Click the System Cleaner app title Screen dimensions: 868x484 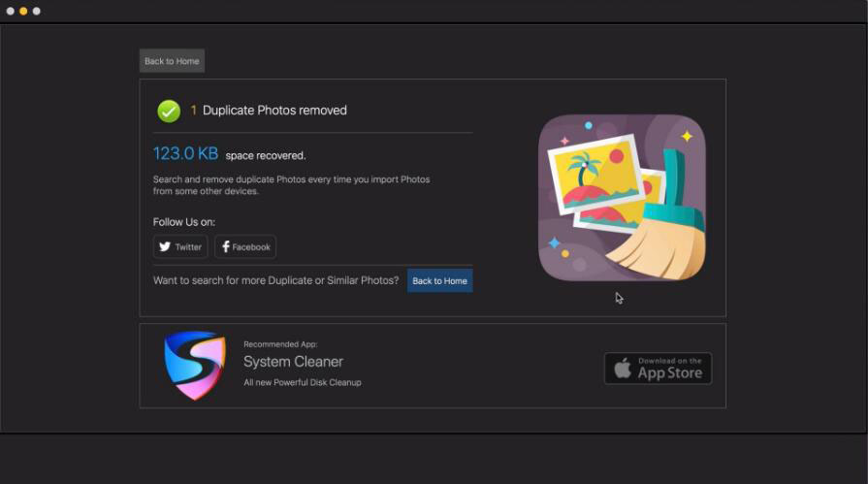point(294,362)
